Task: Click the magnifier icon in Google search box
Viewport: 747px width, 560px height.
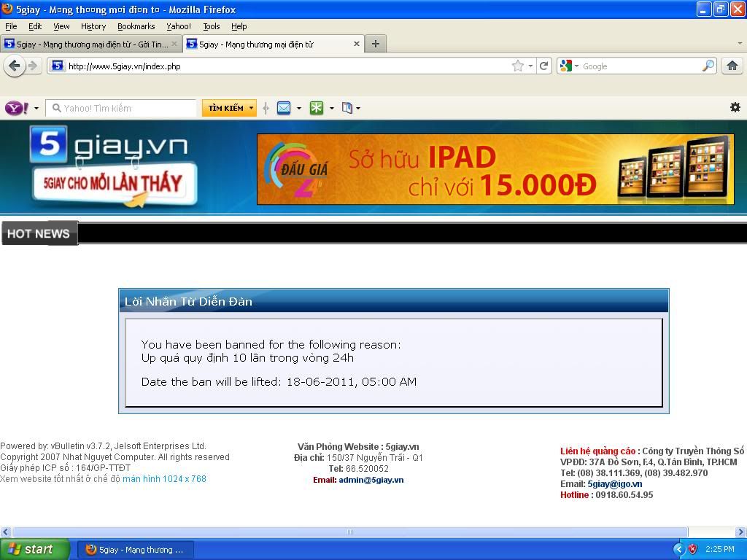Action: (x=708, y=66)
